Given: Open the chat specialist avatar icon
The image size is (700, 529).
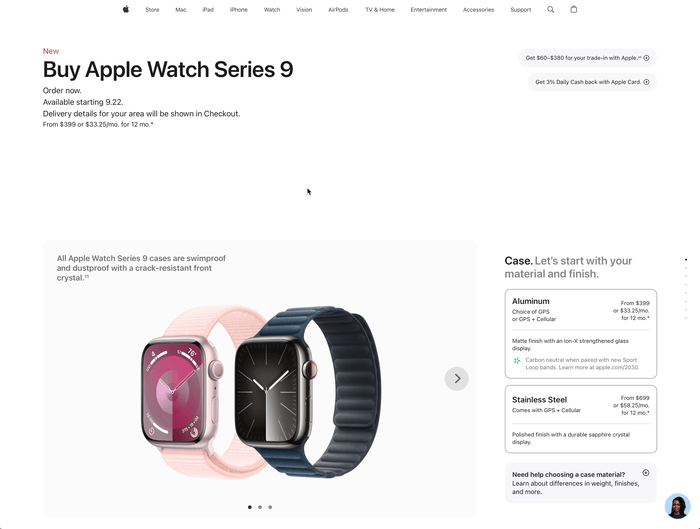Looking at the screenshot, I should click(x=677, y=506).
